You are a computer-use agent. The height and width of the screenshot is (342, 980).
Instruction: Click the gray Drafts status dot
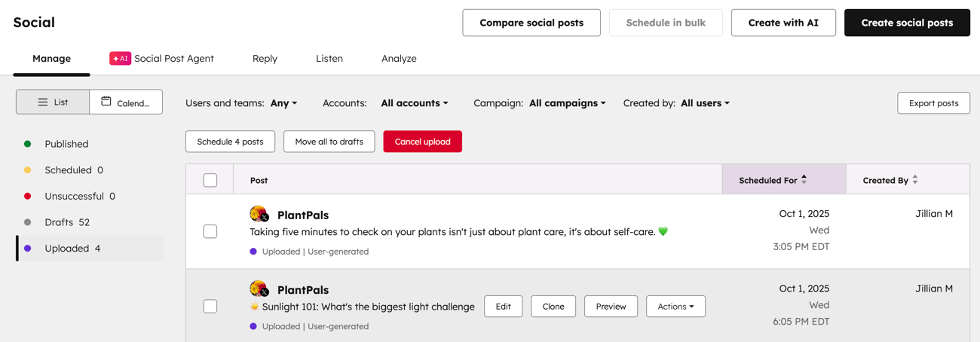[x=28, y=222]
